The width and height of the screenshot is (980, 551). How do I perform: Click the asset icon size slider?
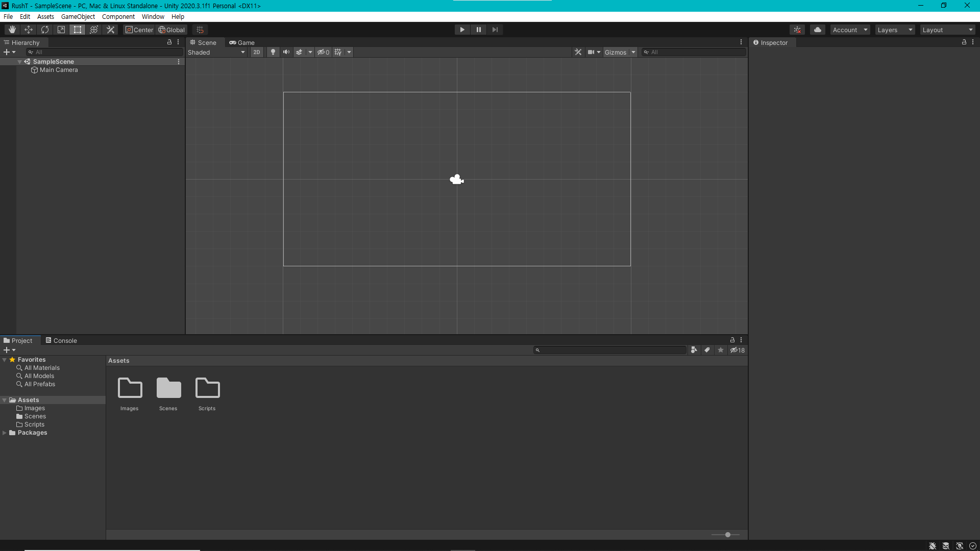(x=727, y=535)
